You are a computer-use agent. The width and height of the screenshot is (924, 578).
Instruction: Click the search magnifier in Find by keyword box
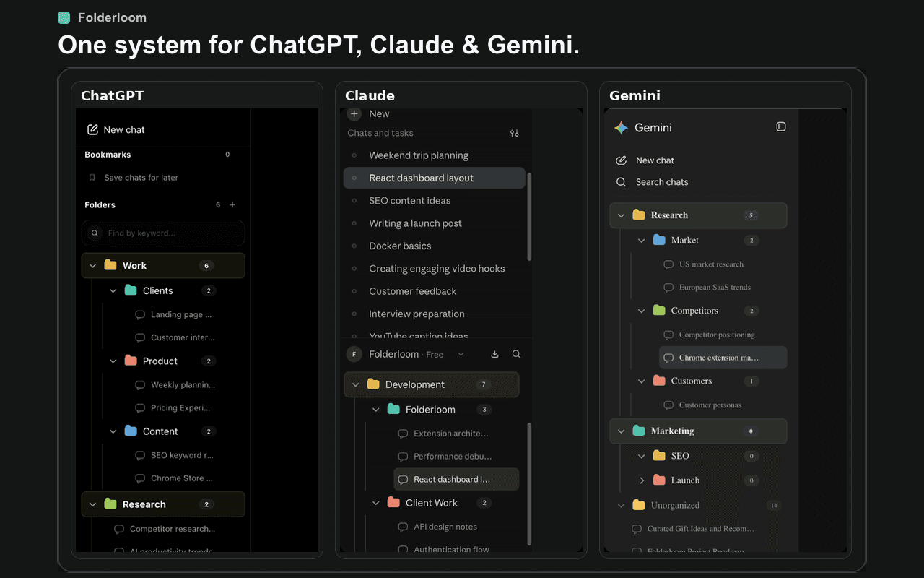point(95,233)
